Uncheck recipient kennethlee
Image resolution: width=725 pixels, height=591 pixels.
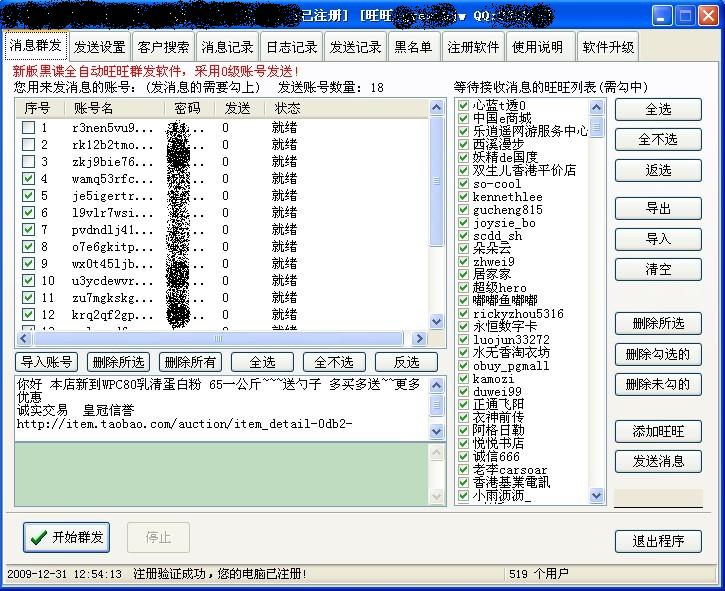click(x=463, y=197)
